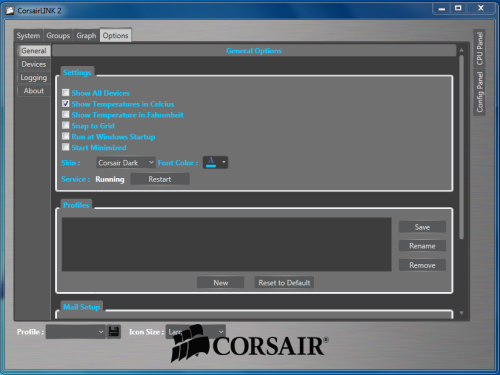Viewport: 500px width, 375px height.
Task: Open the Skin dropdown showing Corsair Dark
Action: tap(126, 163)
